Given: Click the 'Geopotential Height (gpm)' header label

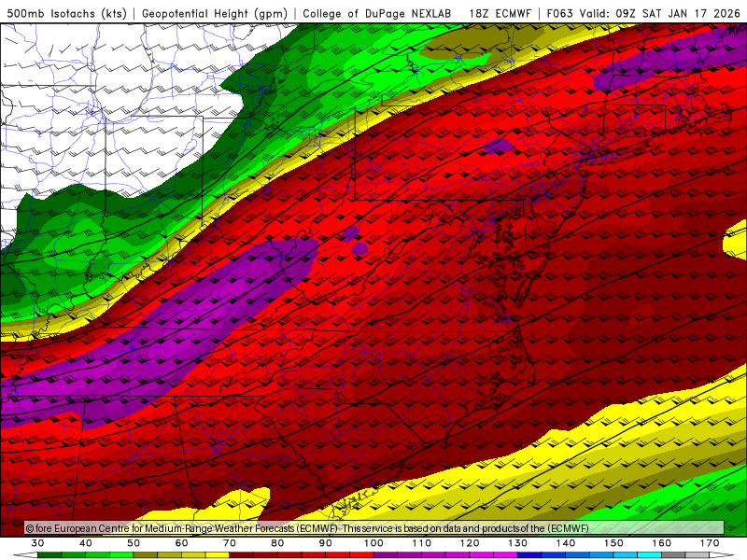Looking at the screenshot, I should point(215,13).
